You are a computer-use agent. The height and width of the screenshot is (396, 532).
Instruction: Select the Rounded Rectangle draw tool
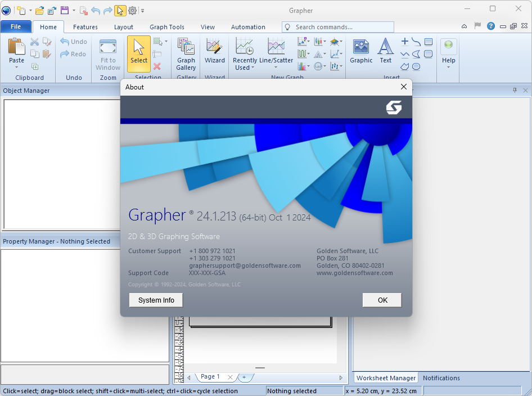coord(429,54)
